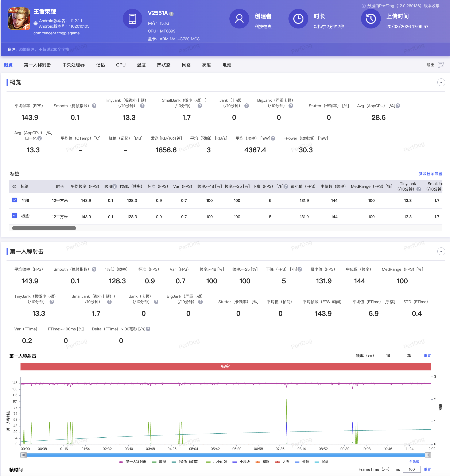Click 全隐藏 to hide all series

(414, 462)
